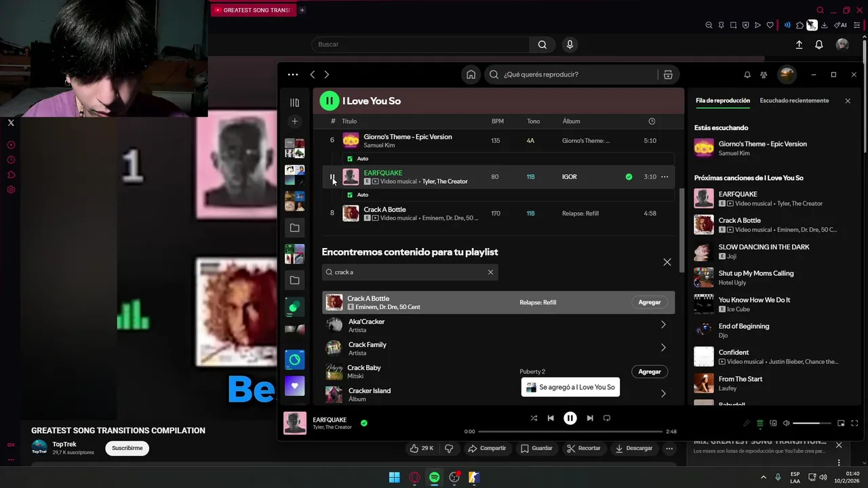Mute Spotify volume speaker icon

coord(786,424)
